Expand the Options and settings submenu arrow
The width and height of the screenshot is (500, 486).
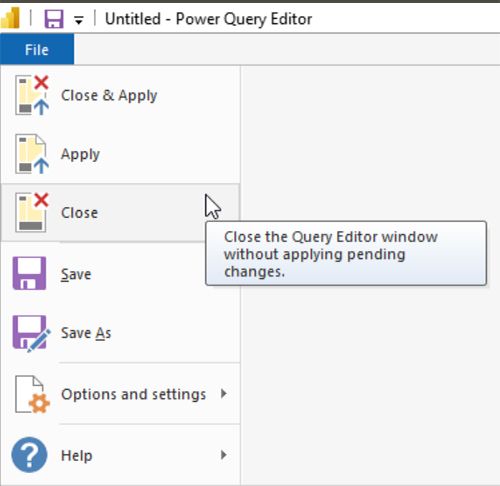pos(224,394)
